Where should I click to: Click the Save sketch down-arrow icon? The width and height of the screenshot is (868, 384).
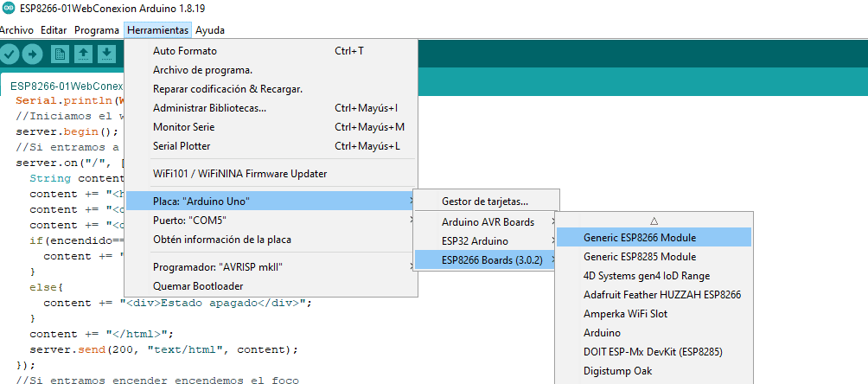(x=106, y=54)
